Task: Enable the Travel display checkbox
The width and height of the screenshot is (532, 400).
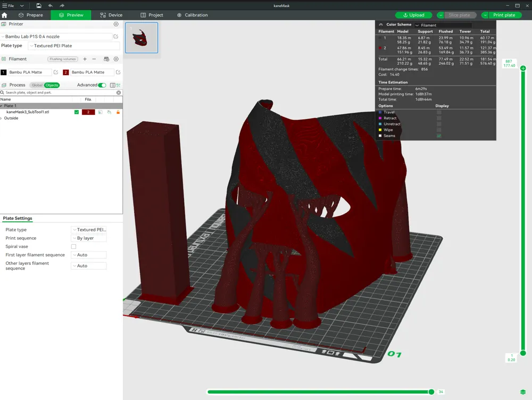Action: pyautogui.click(x=439, y=112)
